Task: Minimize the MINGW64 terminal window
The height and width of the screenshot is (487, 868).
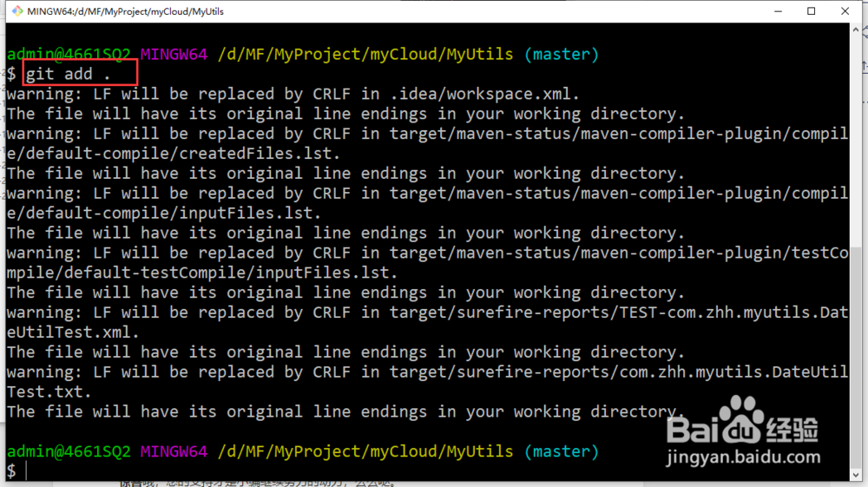Action: click(x=772, y=11)
